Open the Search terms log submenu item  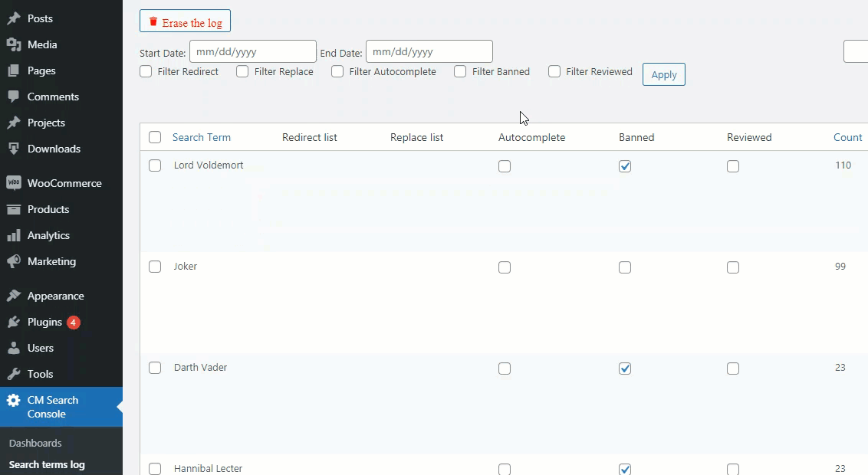[47, 464]
